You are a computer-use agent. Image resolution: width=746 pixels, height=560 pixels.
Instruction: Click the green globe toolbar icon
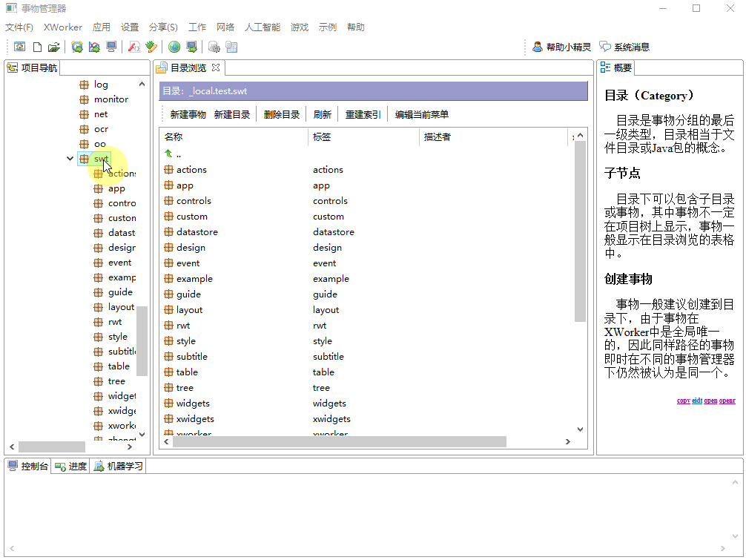[x=174, y=47]
